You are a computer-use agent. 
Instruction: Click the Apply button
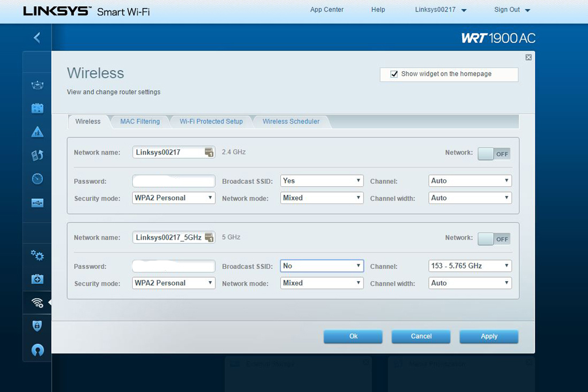[489, 336]
